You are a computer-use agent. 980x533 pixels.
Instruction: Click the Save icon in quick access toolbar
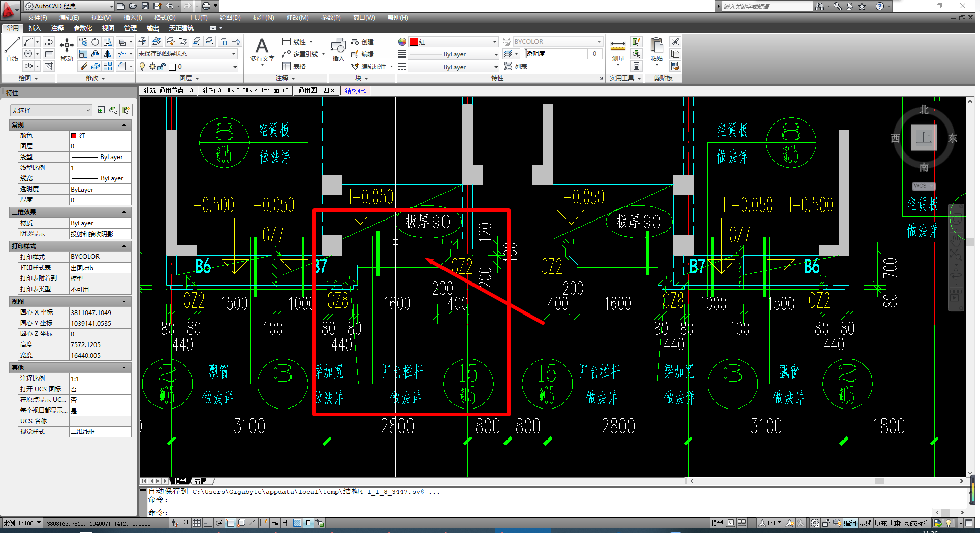(x=145, y=6)
